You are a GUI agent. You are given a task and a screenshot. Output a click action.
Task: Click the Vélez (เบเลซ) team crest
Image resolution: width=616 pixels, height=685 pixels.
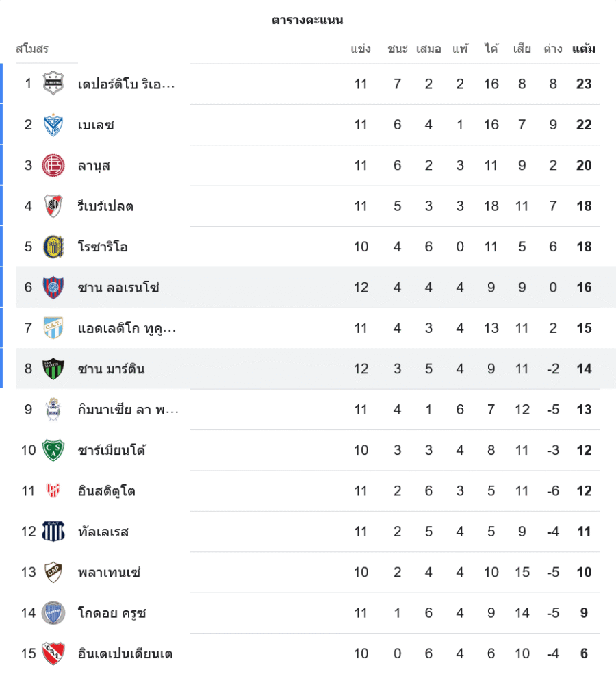coord(53,125)
